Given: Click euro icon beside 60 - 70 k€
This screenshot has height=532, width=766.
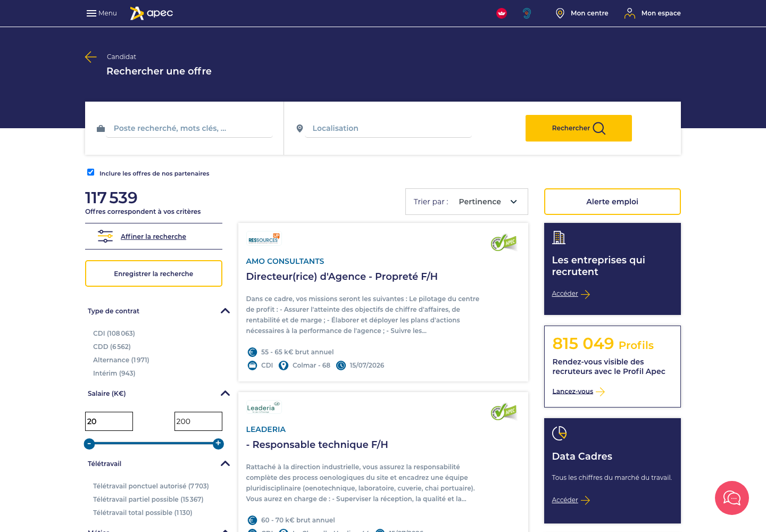Looking at the screenshot, I should pos(253,520).
